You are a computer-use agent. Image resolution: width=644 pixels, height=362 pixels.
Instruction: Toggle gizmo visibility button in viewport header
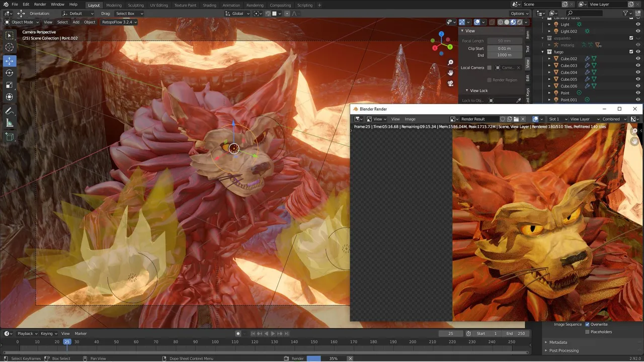(462, 22)
